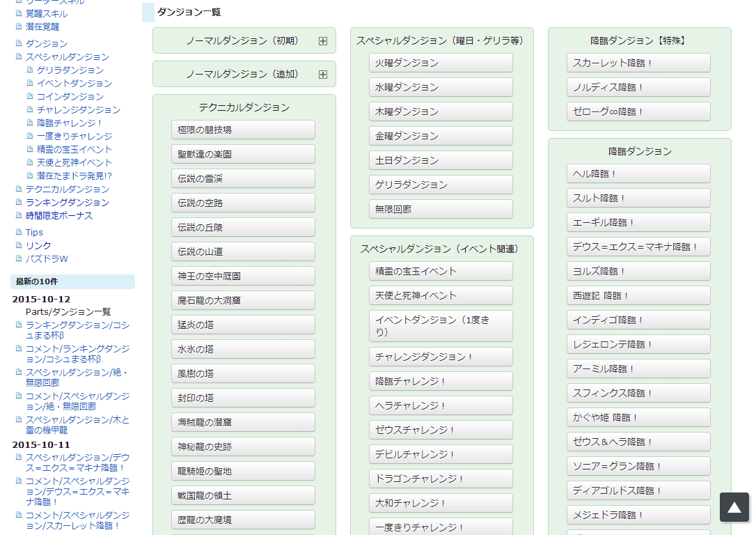Click the page icon beside パズドラW
The height and width of the screenshot is (535, 756).
click(19, 258)
